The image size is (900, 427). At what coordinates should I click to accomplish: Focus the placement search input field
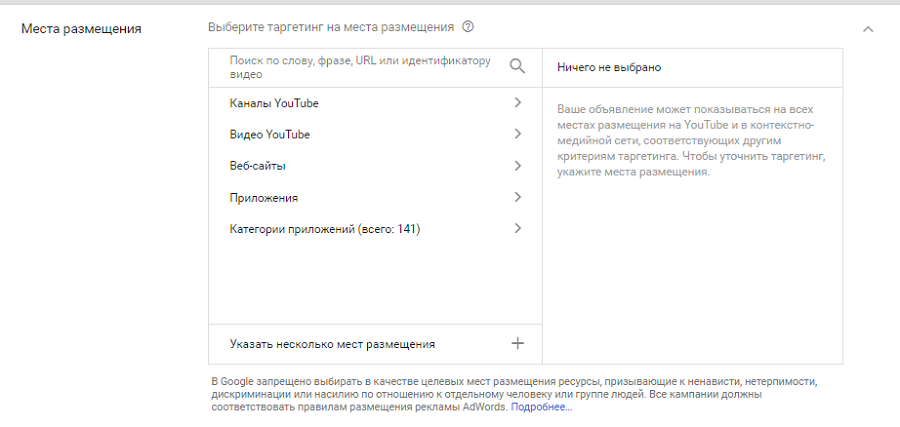pos(360,67)
